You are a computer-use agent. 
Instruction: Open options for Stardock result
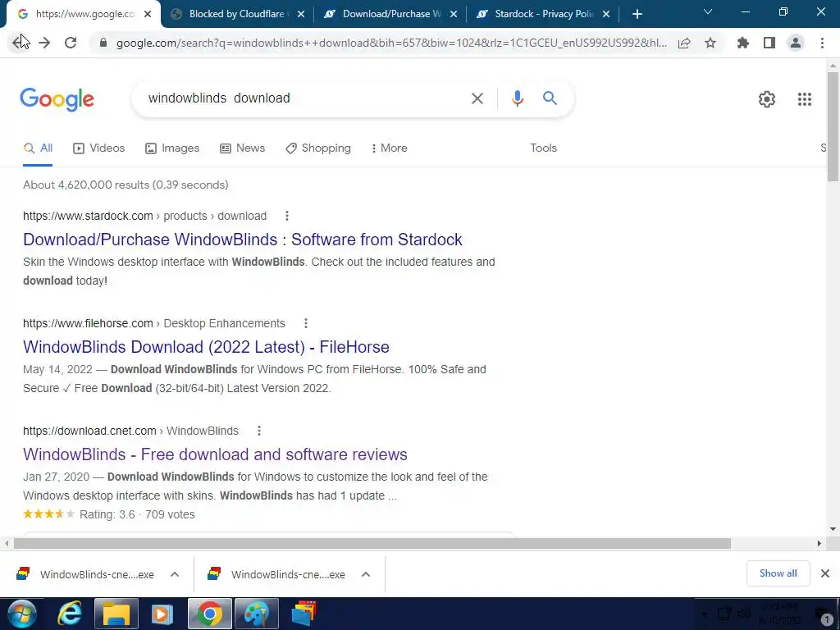287,216
